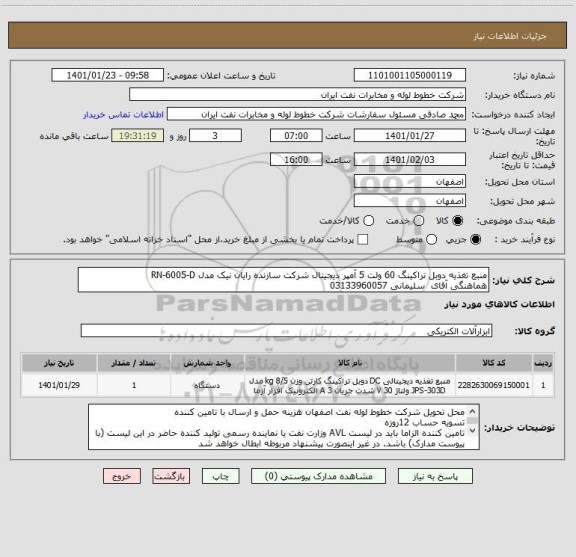
Task: Click the کد کالا column header
Action: pyautogui.click(x=494, y=363)
